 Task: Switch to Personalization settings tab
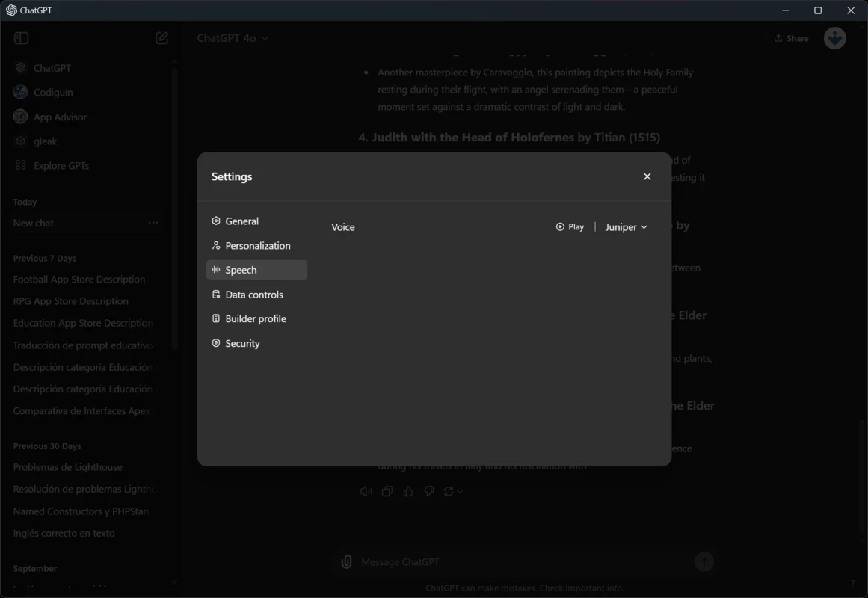click(x=256, y=246)
